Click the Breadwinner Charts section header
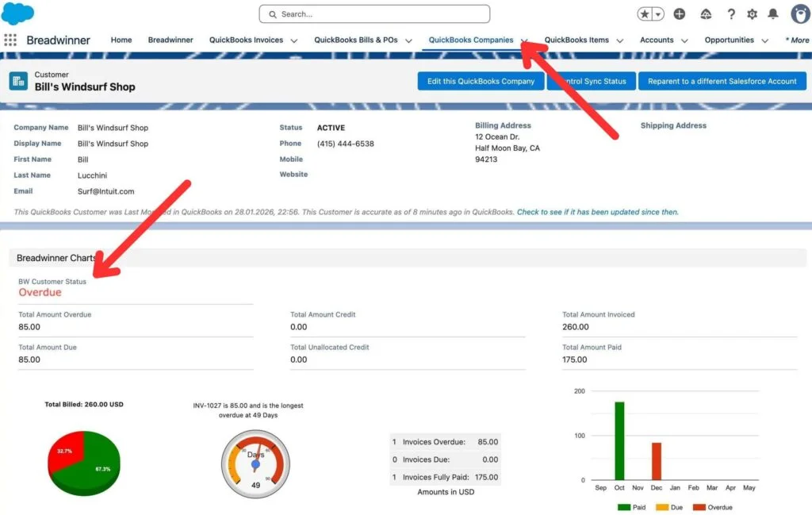 pos(407,257)
